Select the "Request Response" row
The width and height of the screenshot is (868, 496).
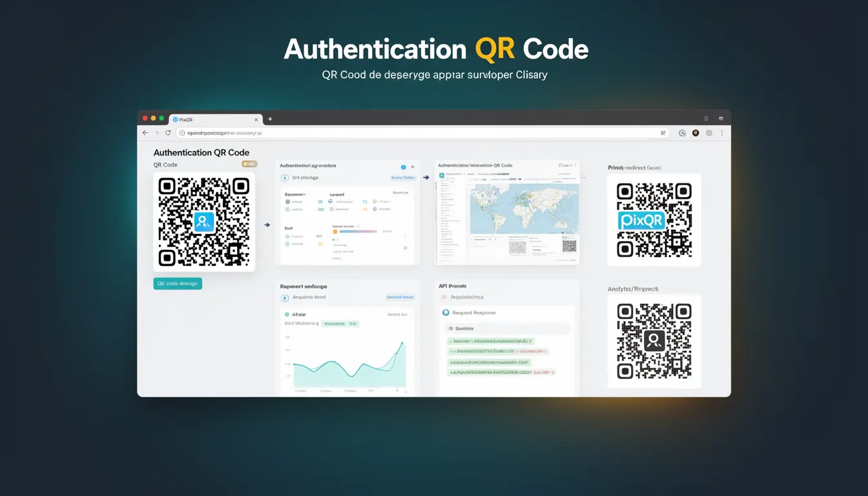[x=508, y=313]
